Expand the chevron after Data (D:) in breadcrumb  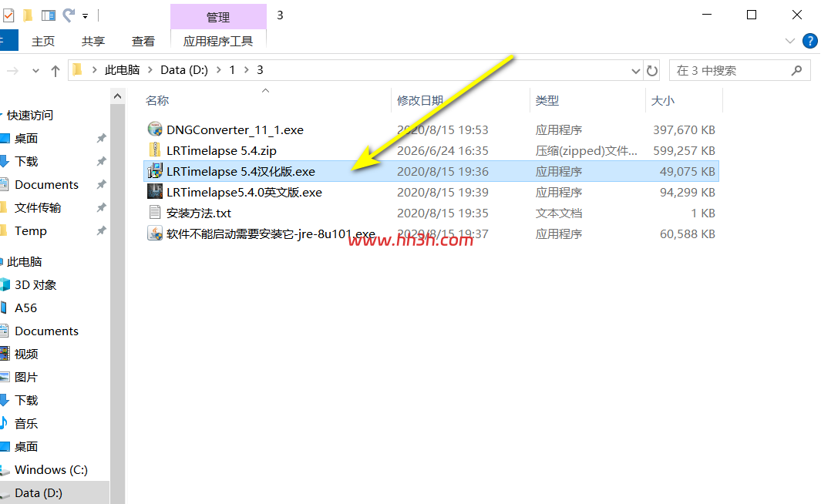pos(218,70)
